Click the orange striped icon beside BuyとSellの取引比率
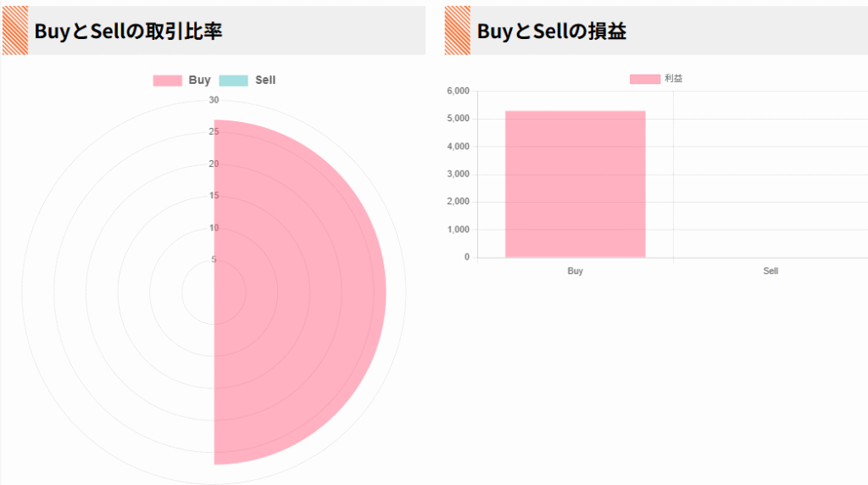This screenshot has width=868, height=485. pos(15,31)
